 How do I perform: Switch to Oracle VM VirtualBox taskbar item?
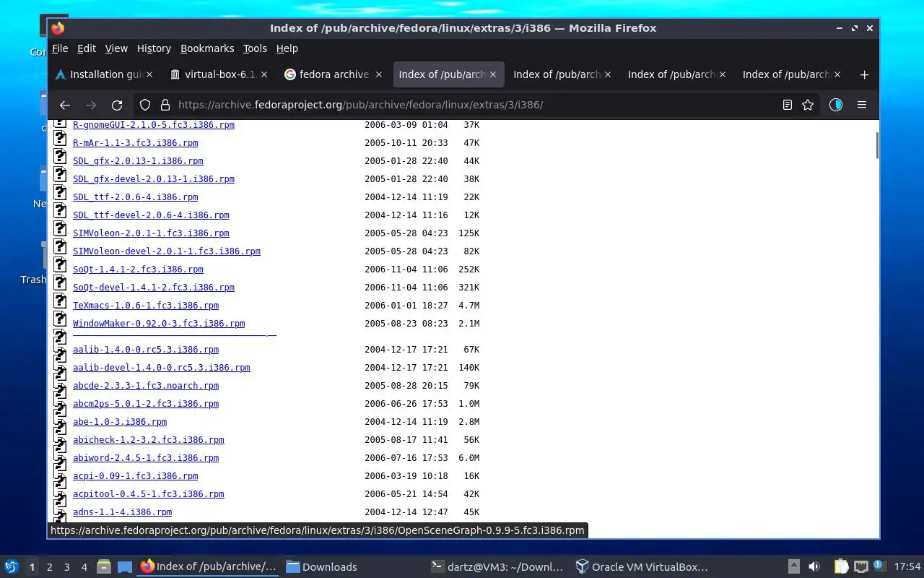642,567
